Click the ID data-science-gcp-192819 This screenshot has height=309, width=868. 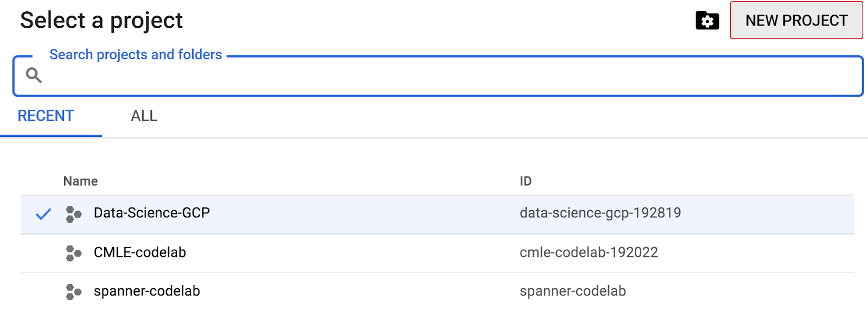600,213
